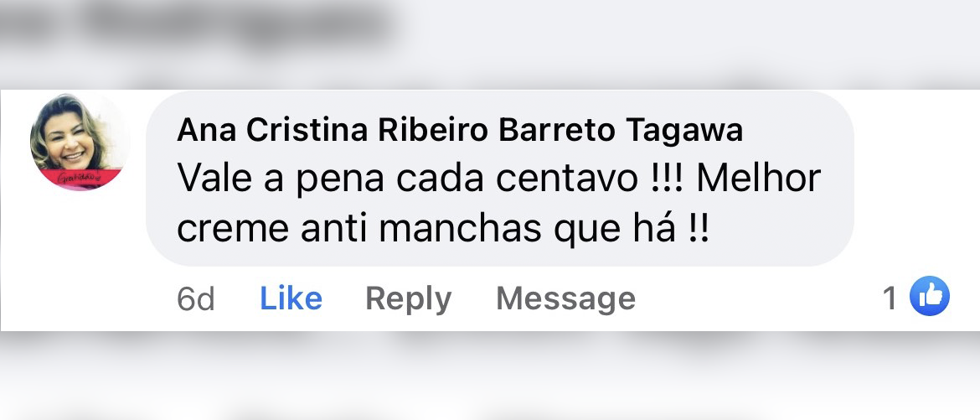Click the word Barreto in the author name
The height and width of the screenshot is (420, 980).
click(x=556, y=130)
